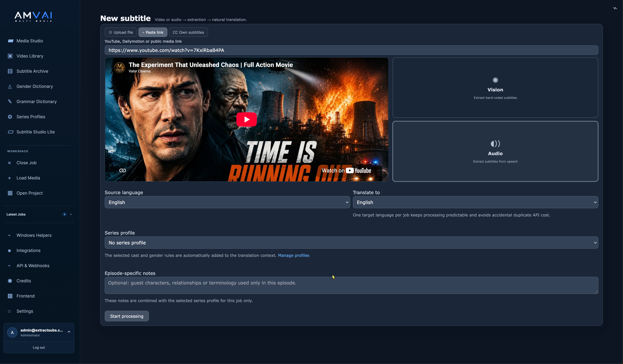Image resolution: width=623 pixels, height=364 pixels.
Task: Open the Manage profiles link
Action: click(293, 255)
